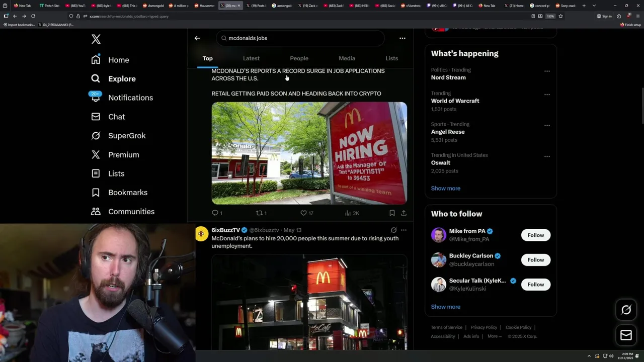The image size is (644, 362).
Task: Show more under Who to follow
Action: tap(445, 307)
